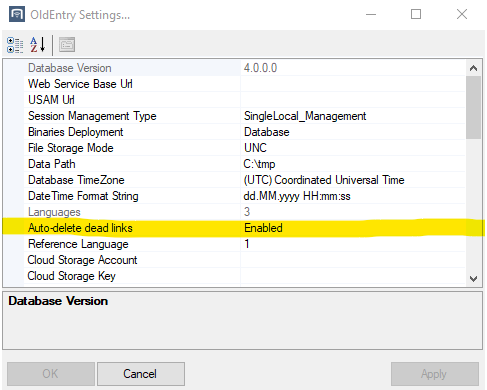The width and height of the screenshot is (487, 390).
Task: Sort properties alphabetically A-Z
Action: pos(37,45)
